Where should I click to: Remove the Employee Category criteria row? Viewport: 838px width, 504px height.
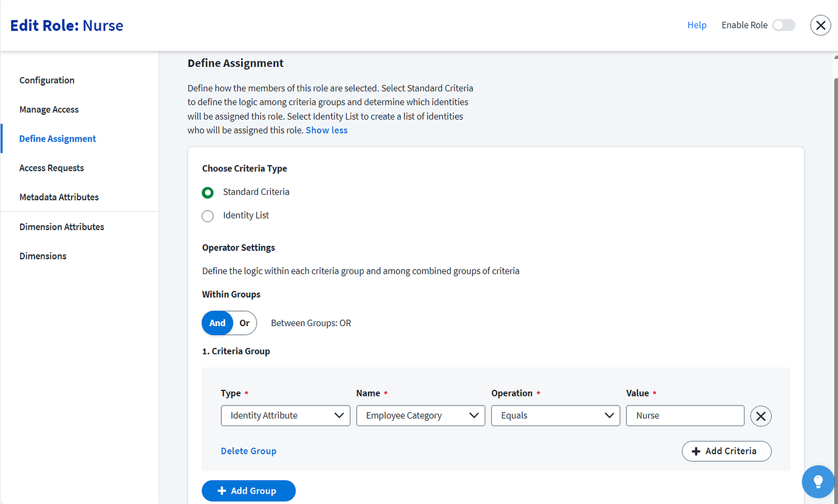point(761,416)
